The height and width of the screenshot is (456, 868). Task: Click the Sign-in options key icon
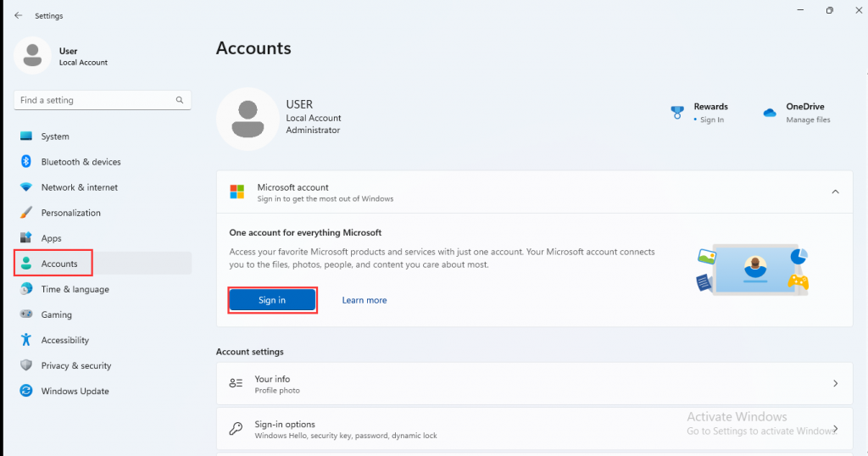point(236,429)
